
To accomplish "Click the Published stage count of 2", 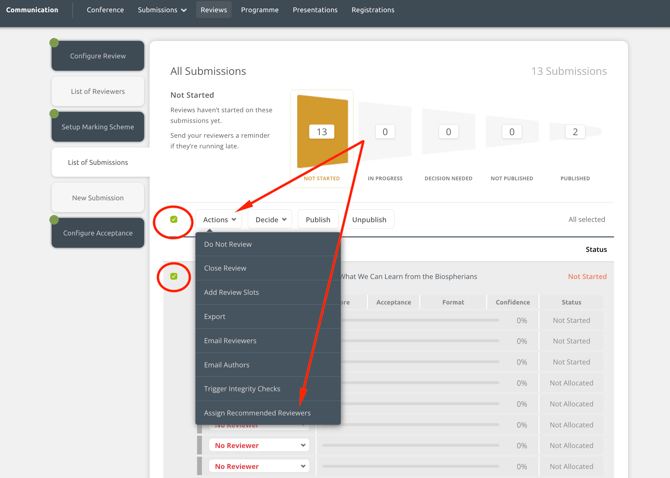I will coord(575,132).
